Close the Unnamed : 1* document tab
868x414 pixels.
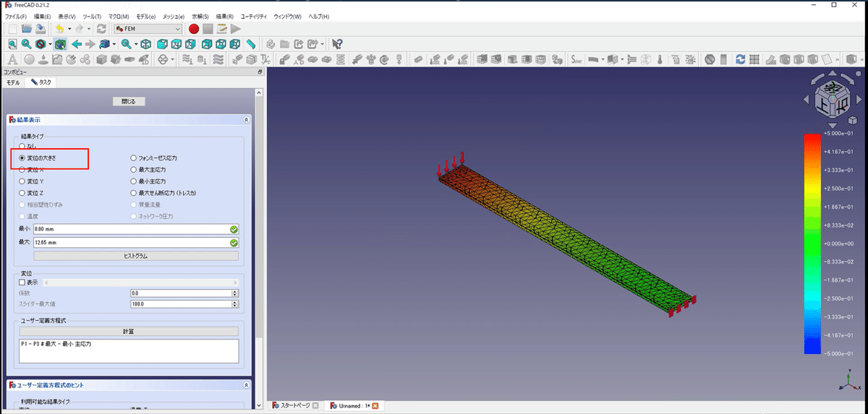[375, 406]
